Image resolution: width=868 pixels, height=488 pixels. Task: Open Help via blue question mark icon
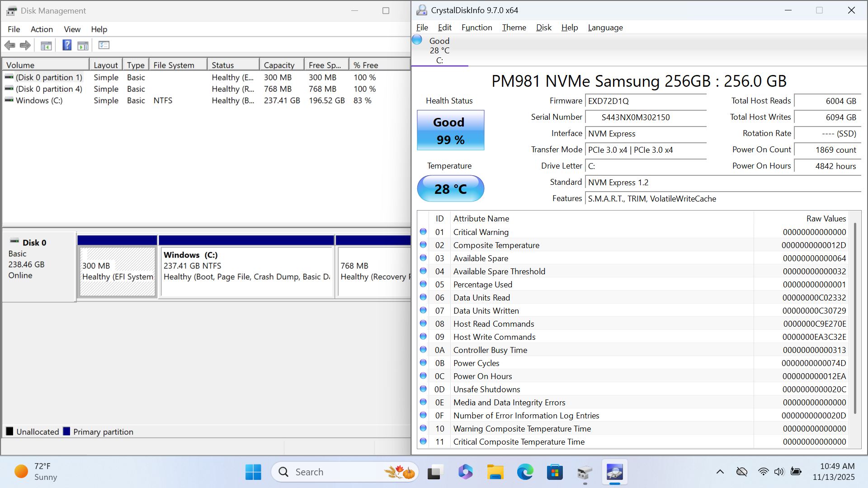pos(66,45)
